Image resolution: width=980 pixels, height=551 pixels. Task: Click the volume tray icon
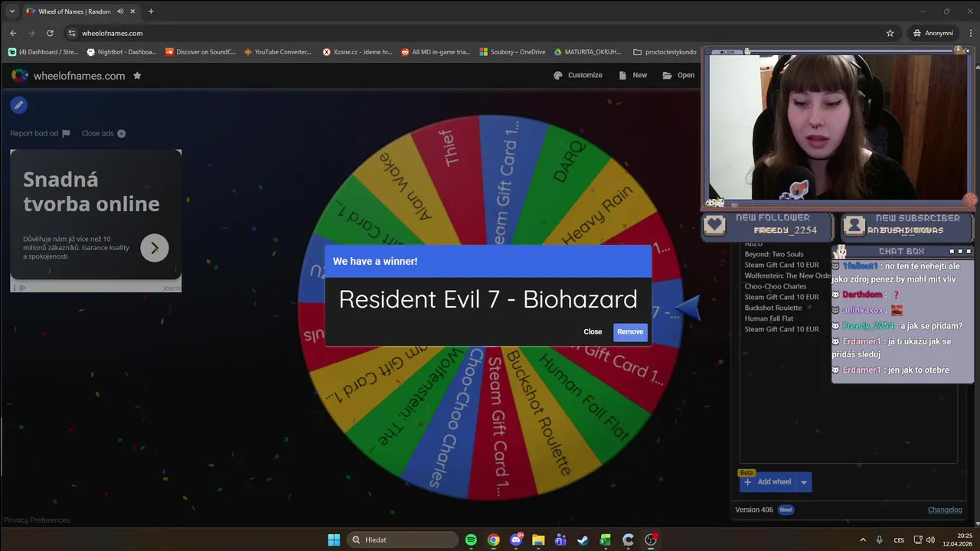point(930,540)
